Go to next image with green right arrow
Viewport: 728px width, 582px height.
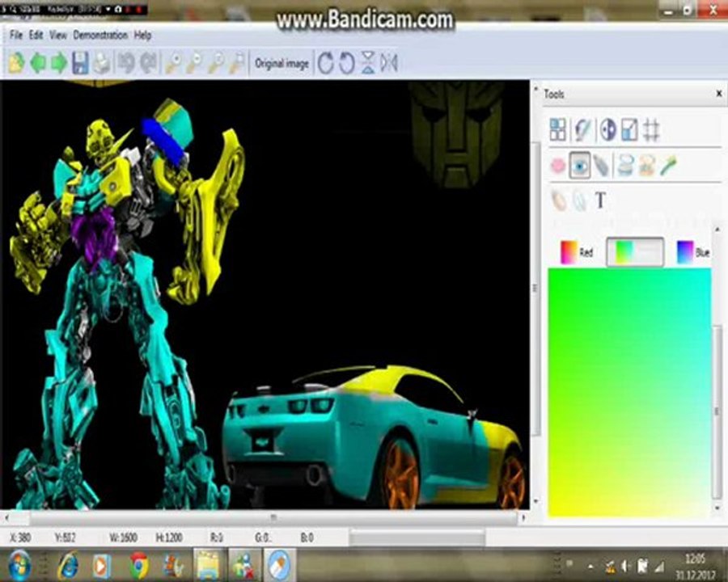59,63
